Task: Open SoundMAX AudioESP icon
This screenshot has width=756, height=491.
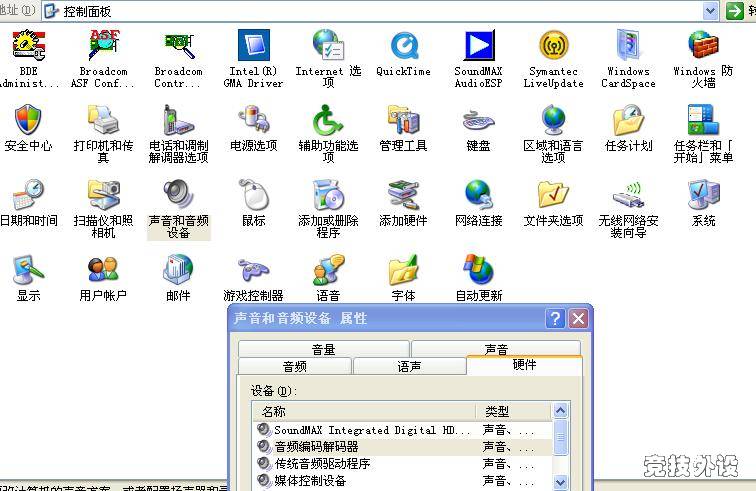Action: [x=479, y=45]
